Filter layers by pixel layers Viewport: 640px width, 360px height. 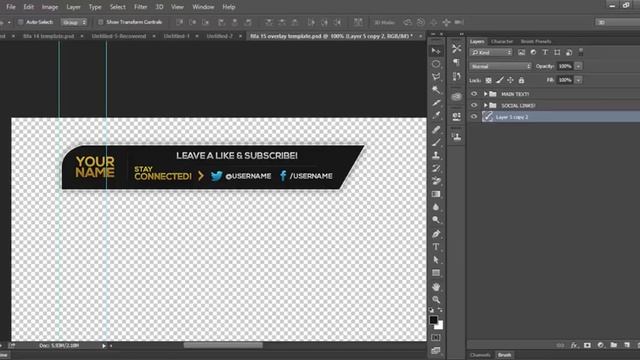pyautogui.click(x=521, y=52)
